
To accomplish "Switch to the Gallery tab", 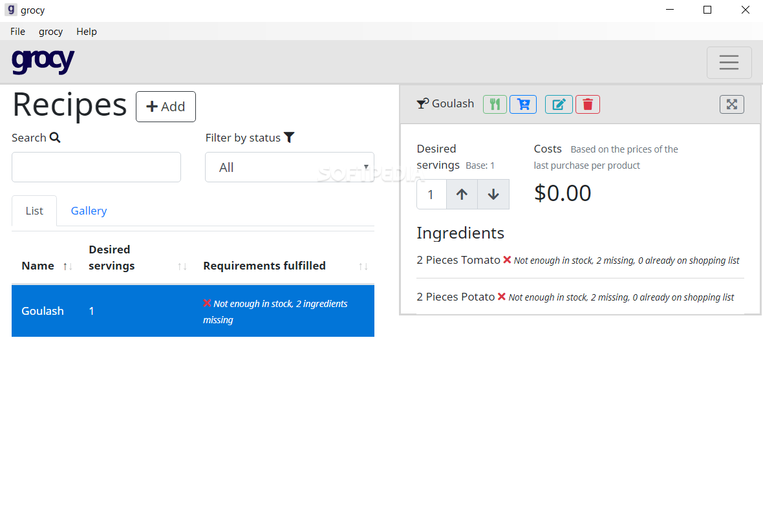I will coord(89,211).
